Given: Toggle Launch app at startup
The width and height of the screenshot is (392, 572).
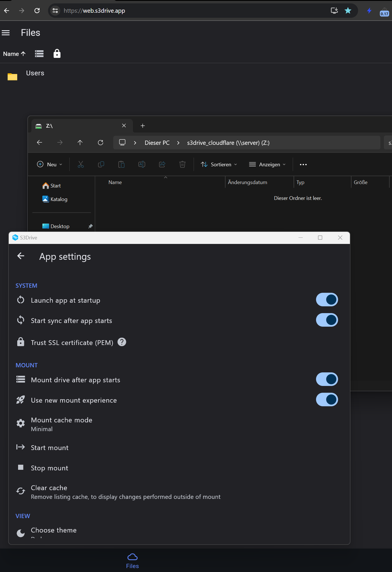Looking at the screenshot, I should [x=327, y=300].
